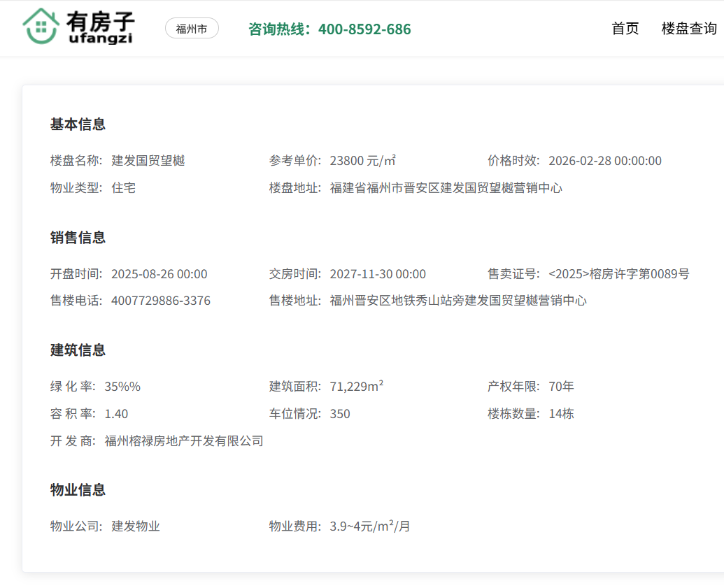This screenshot has width=724, height=588.
Task: Click the handover time 2027-11-30 value
Action: (377, 274)
